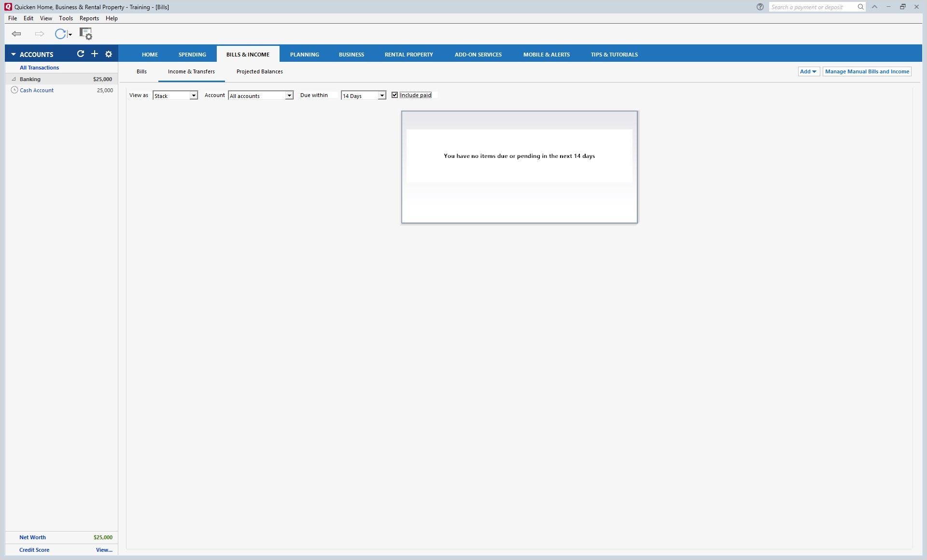927x560 pixels.
Task: Click the One Step Update icon
Action: pyautogui.click(x=60, y=34)
